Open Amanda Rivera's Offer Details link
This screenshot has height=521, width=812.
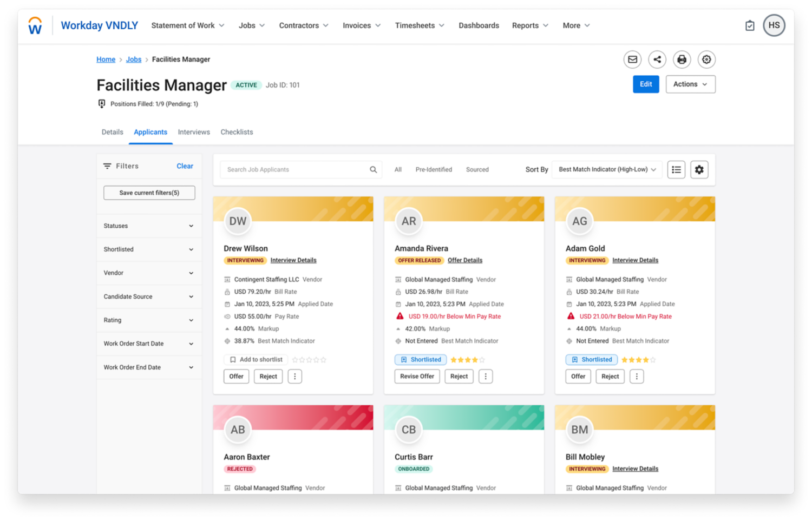pos(464,260)
